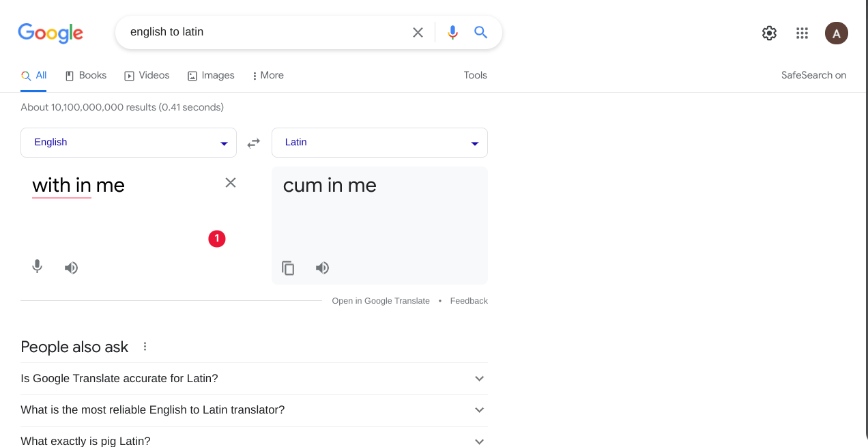Listen to the Latin translation via speaker icon
Viewport: 868px width, 447px height.
(x=322, y=268)
